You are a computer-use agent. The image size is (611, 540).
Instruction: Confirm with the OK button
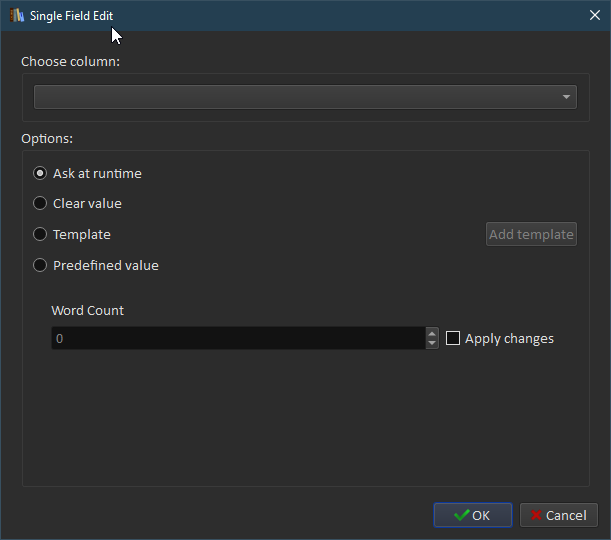(473, 515)
